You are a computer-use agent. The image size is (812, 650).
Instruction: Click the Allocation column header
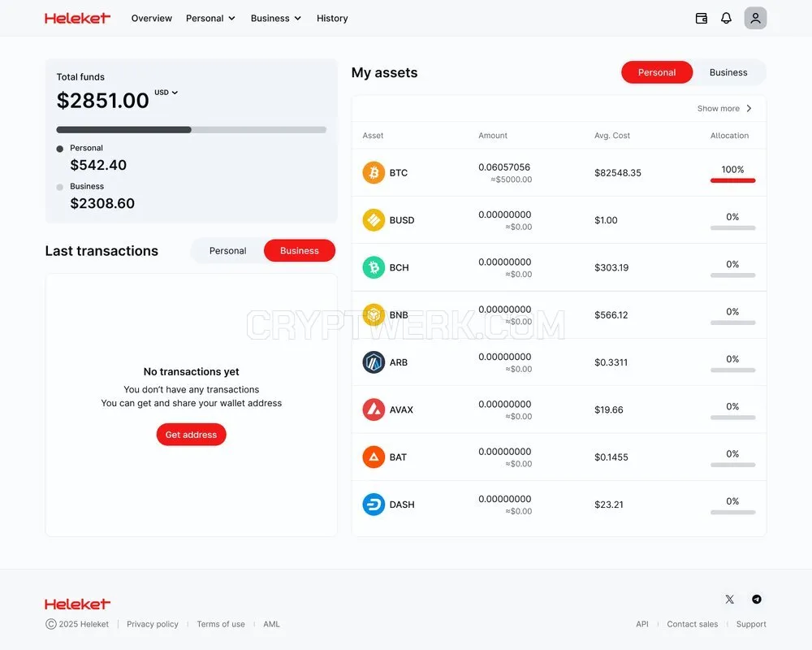click(729, 136)
